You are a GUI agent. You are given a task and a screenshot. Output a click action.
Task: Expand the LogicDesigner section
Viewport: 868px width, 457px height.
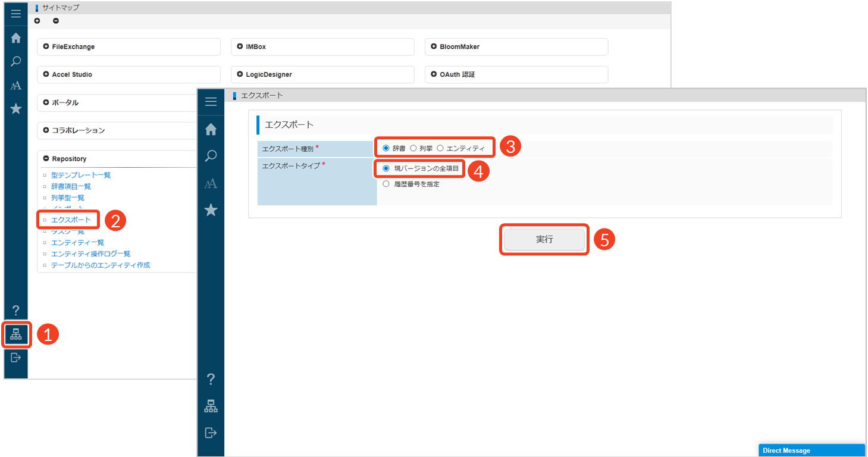(240, 75)
